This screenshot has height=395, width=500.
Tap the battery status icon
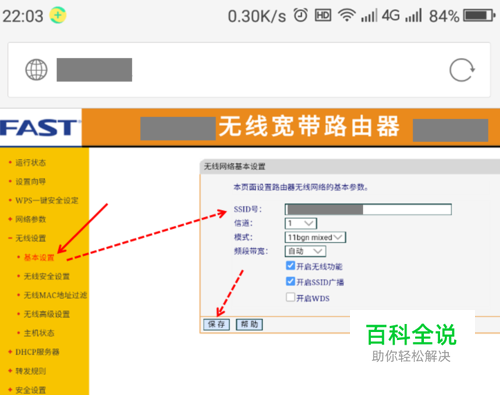click(x=479, y=15)
